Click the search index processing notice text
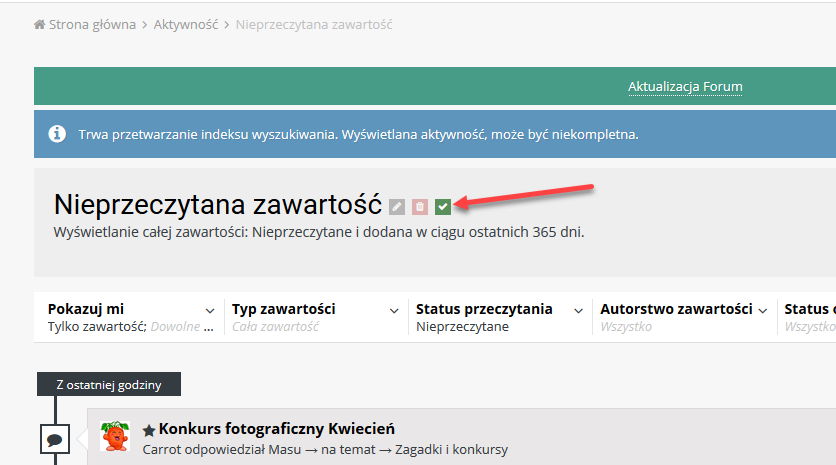Image resolution: width=836 pixels, height=465 pixels. (358, 134)
